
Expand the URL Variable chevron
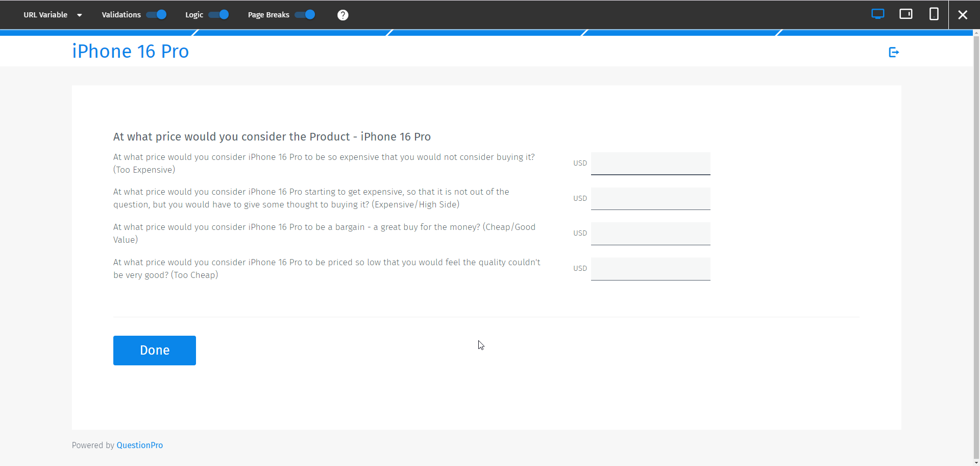point(80,15)
